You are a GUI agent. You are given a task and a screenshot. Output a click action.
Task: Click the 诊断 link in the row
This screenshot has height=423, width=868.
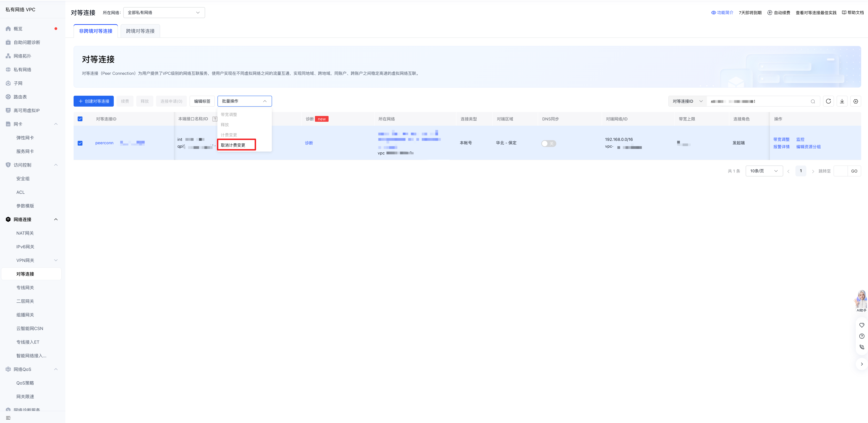309,143
